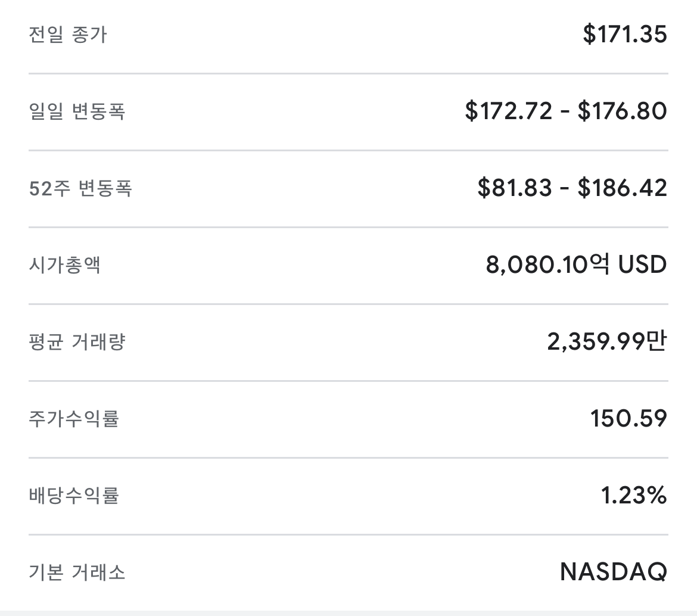Click the 전일 종가 label
The image size is (697, 616).
67,35
